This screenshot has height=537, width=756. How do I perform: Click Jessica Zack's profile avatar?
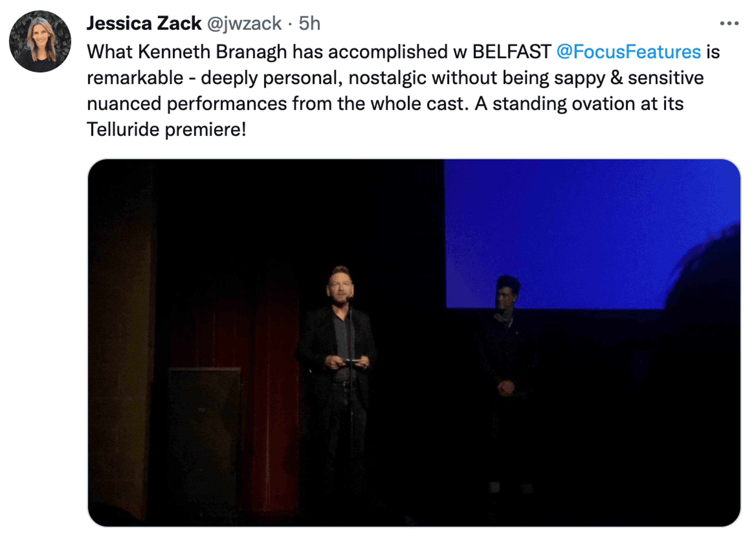click(x=40, y=41)
